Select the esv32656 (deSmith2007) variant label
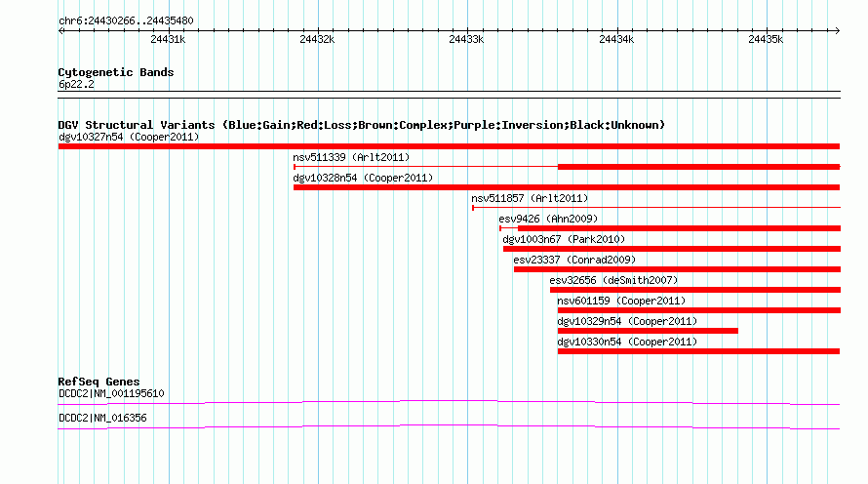 pyautogui.click(x=613, y=281)
